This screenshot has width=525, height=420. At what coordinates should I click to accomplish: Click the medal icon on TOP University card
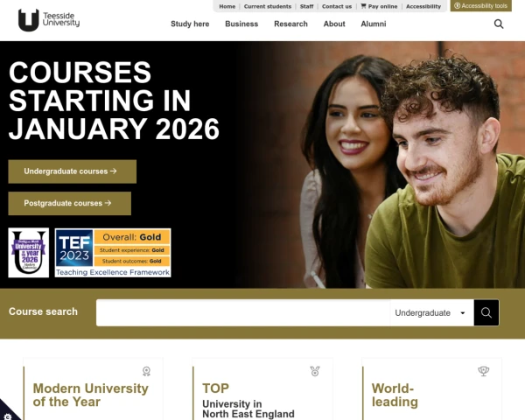(x=315, y=371)
